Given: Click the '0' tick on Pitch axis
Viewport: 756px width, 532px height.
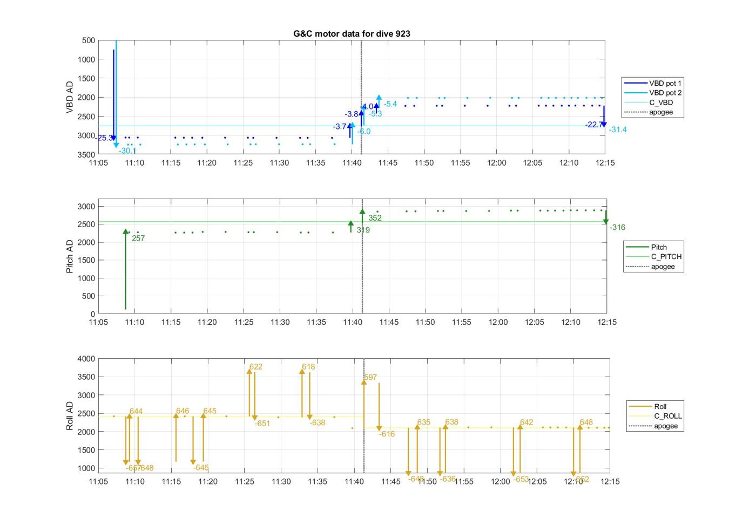Looking at the screenshot, I should click(93, 314).
